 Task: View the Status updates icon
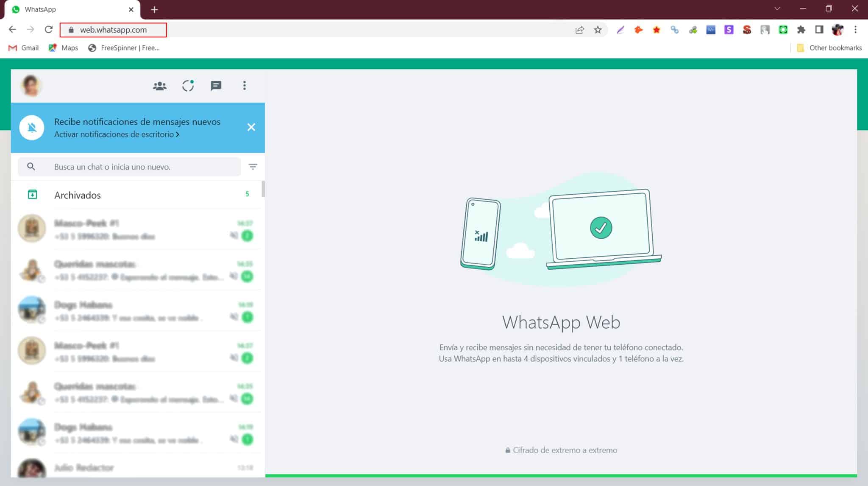188,85
